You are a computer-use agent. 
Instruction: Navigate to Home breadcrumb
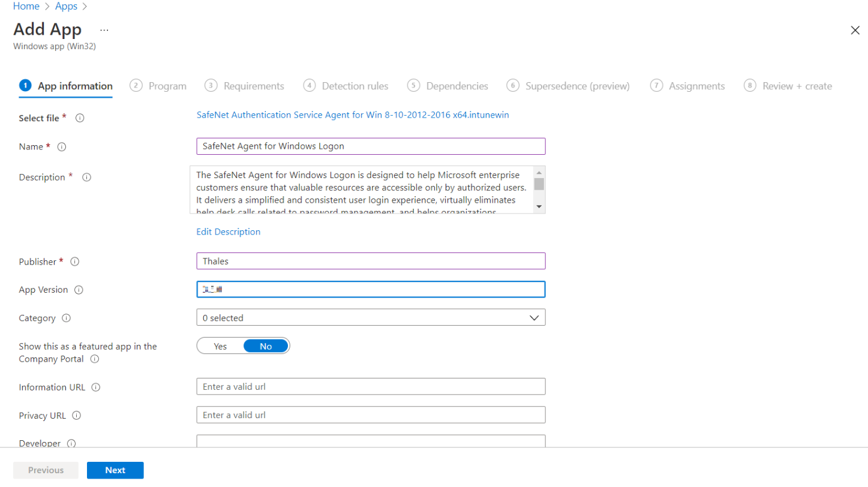(x=26, y=6)
